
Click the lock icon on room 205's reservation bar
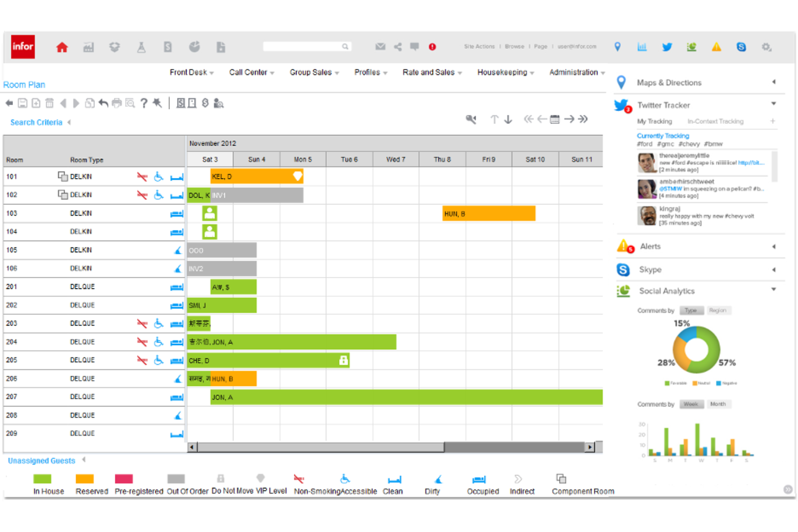click(343, 360)
